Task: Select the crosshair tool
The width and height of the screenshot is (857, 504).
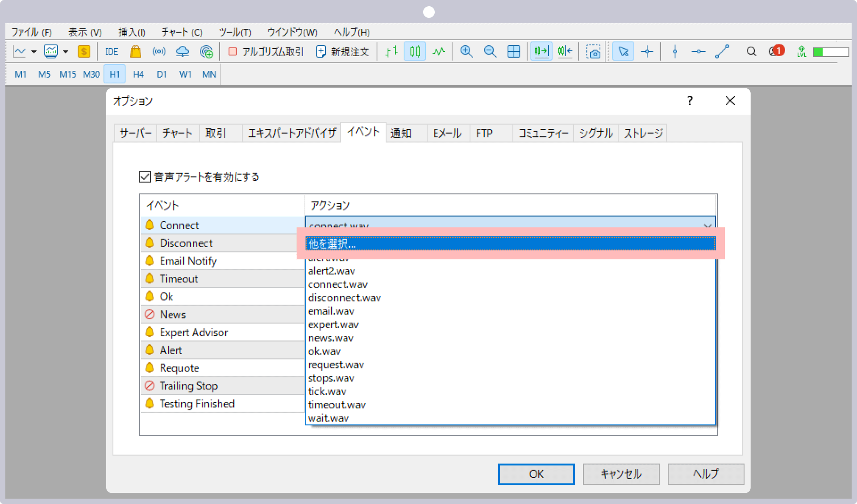Action: tap(647, 52)
